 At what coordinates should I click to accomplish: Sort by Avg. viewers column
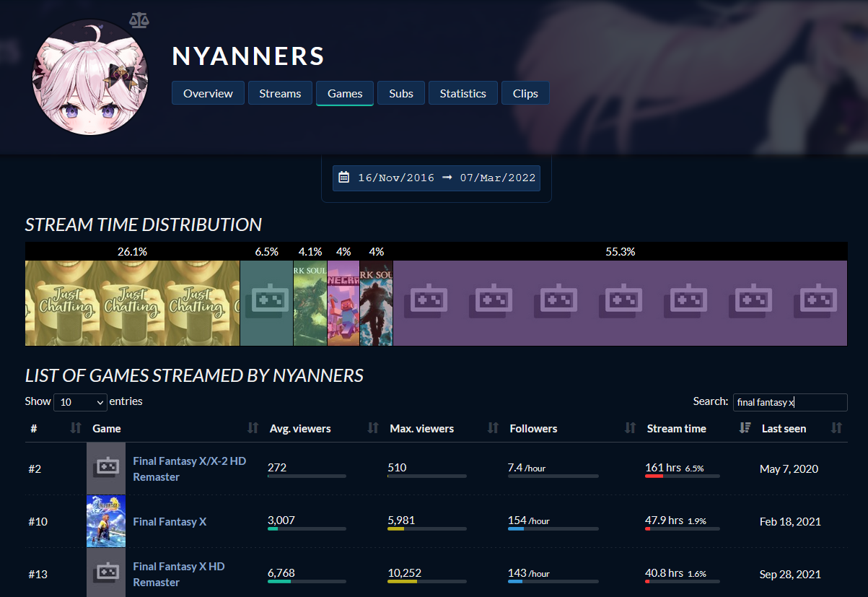click(323, 428)
